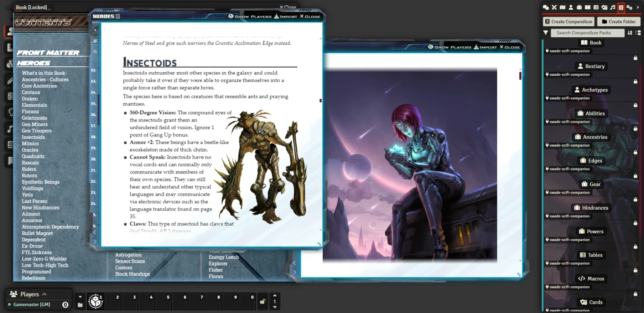Open the Powers compendium pack
Image resolution: width=644 pixels, height=313 pixels.
click(591, 232)
